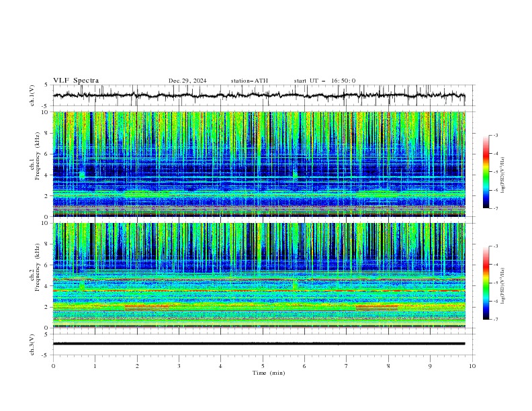Viewport: 532px width, 411px height.
Task: Click lower colorbar "log(PSD)(V²/Hz)" label
Action: click(503, 286)
